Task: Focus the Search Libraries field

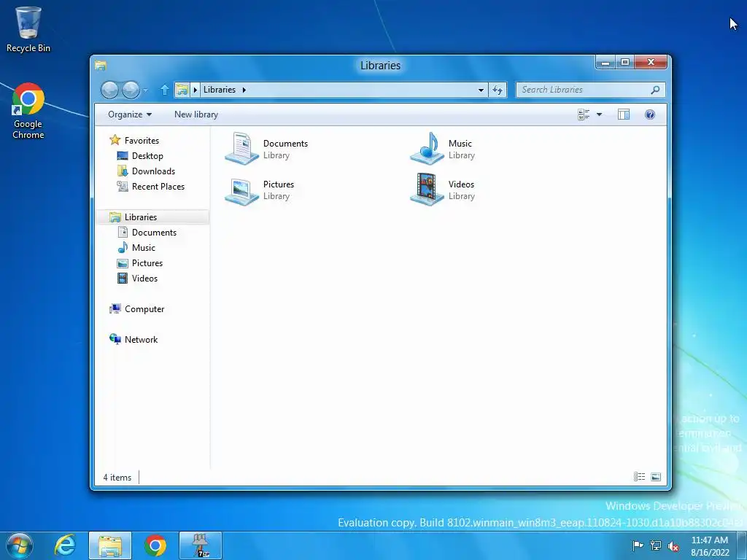Action: click(590, 90)
